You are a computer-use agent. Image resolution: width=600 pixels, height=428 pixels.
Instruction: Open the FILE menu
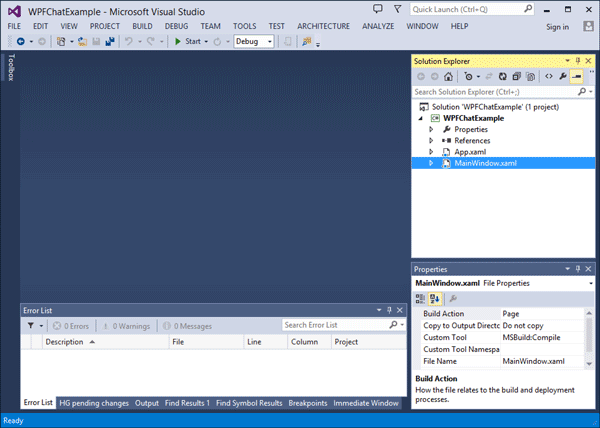14,26
